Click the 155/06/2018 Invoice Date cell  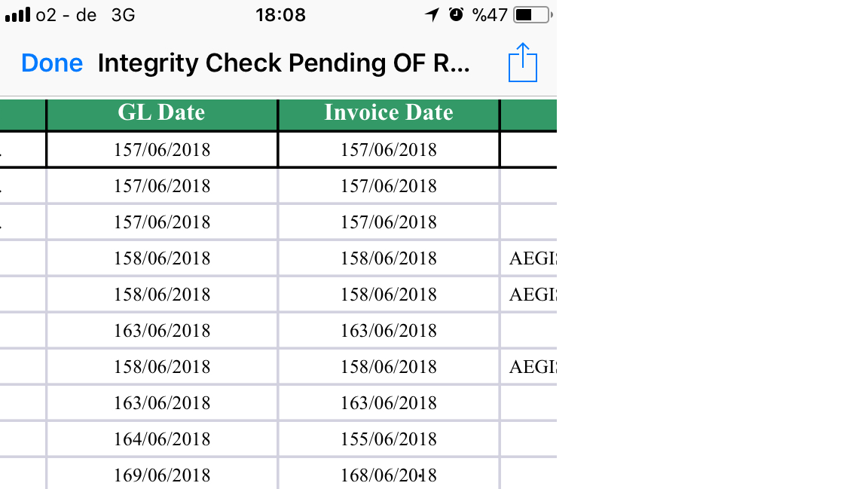(x=388, y=439)
